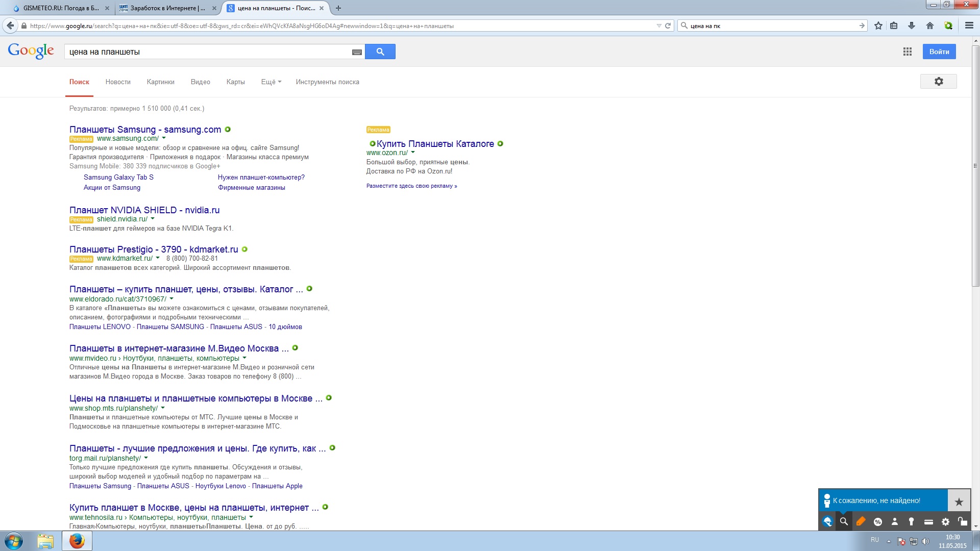Click the keyhole icon in widget bar

(x=912, y=521)
